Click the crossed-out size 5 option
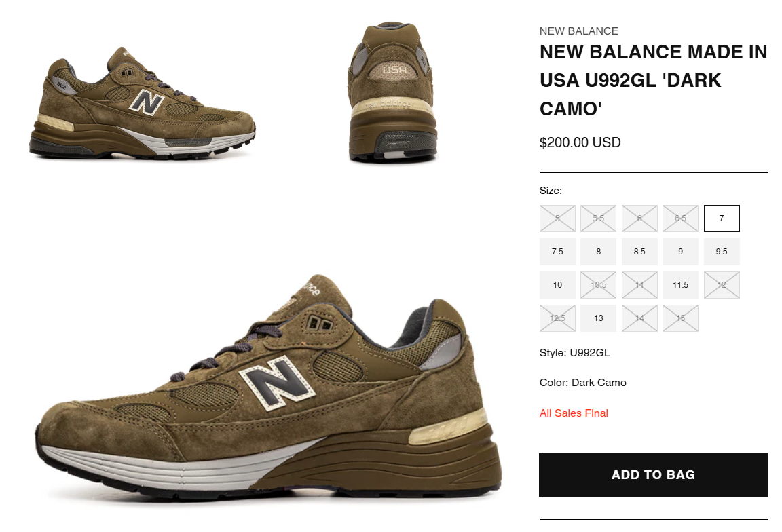 [557, 218]
